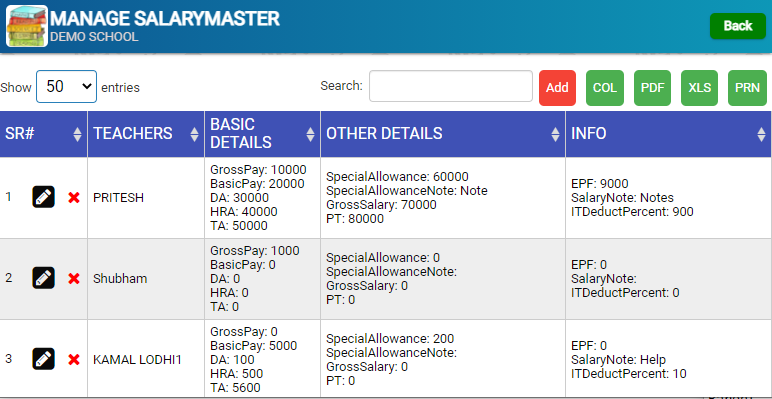Click SalaryNote: Notes text
Viewport: 772px width, 399px height.
(x=622, y=198)
